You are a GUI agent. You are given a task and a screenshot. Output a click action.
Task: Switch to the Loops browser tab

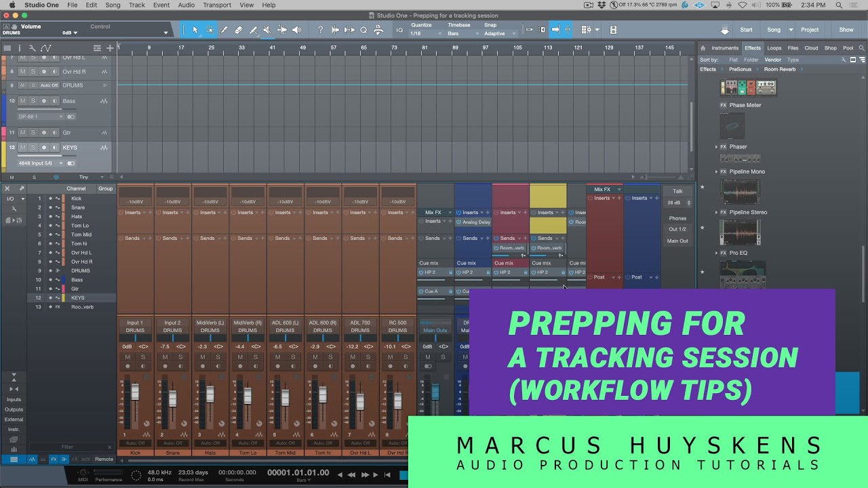774,48
